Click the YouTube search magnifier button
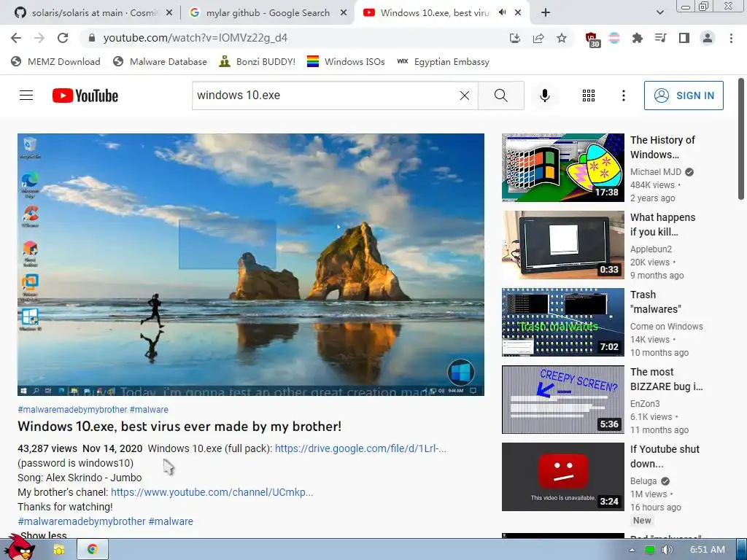This screenshot has height=560, width=747. pos(500,96)
